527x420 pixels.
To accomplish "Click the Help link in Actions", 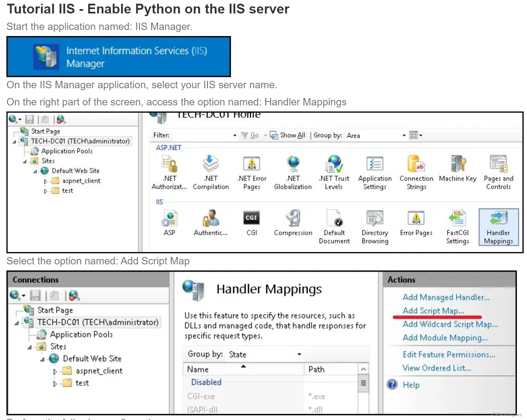I will [411, 385].
